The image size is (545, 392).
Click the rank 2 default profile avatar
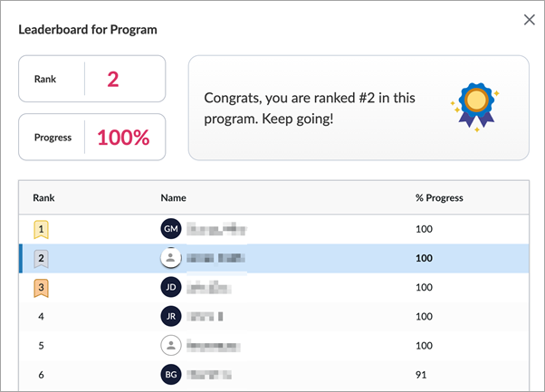[x=170, y=259]
